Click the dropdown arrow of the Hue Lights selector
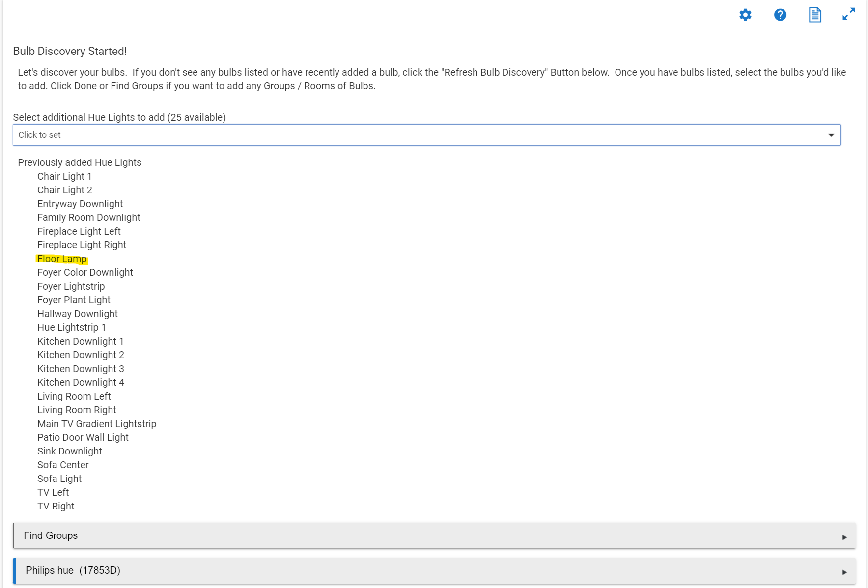 (x=831, y=135)
